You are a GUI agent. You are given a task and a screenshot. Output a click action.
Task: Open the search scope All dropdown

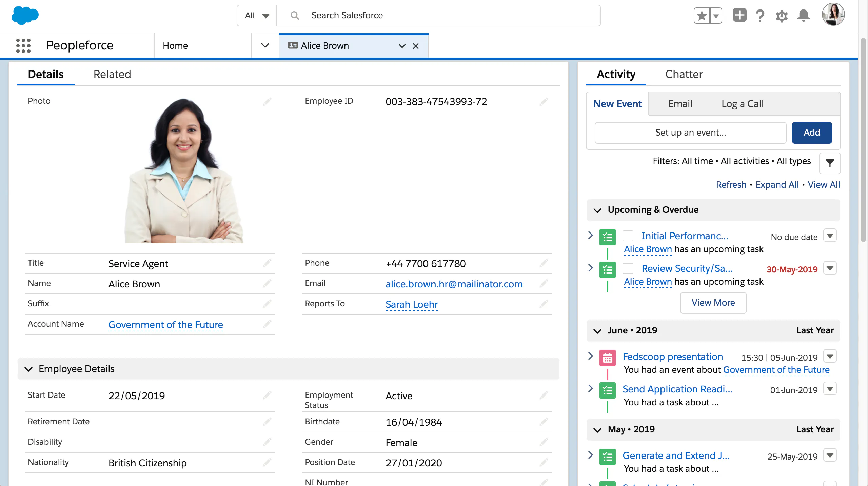pos(257,16)
